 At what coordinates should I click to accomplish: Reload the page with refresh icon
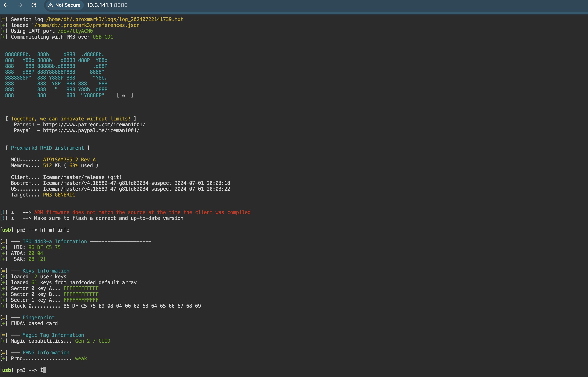pos(34,5)
